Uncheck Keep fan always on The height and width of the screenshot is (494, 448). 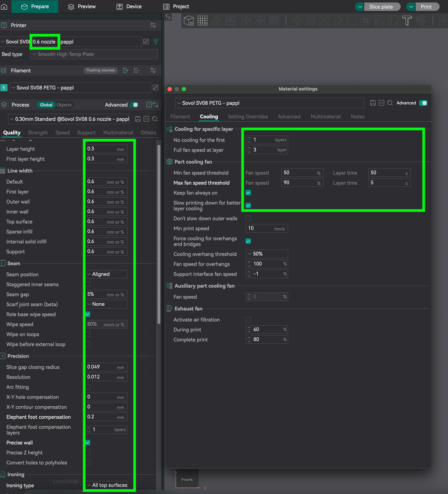click(248, 193)
